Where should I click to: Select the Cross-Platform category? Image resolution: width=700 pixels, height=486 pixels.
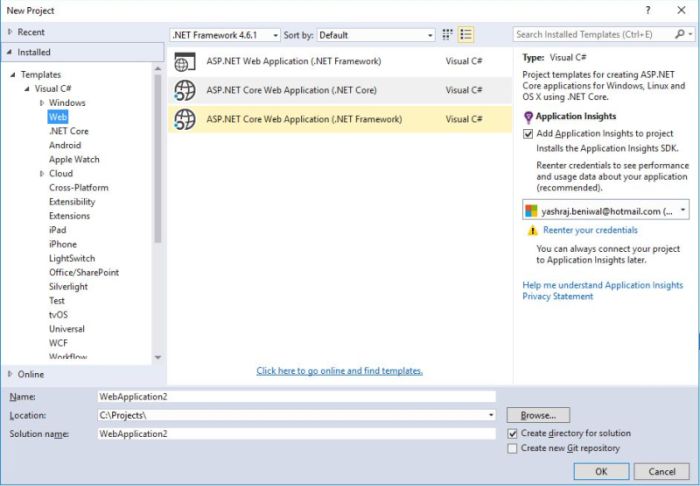point(79,187)
